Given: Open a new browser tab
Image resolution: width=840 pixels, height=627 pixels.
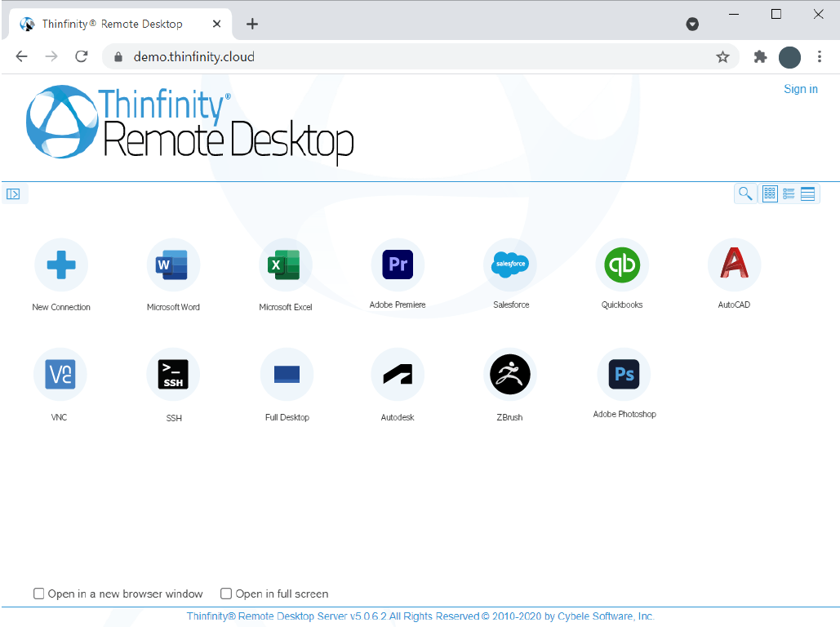Looking at the screenshot, I should pyautogui.click(x=251, y=24).
